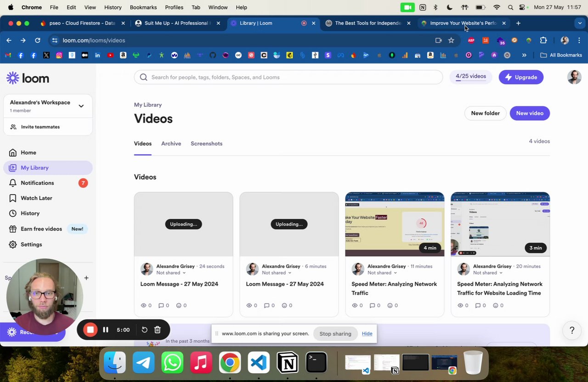Image resolution: width=588 pixels, height=382 pixels.
Task: Open History in the Loom sidebar
Action: (x=48, y=213)
